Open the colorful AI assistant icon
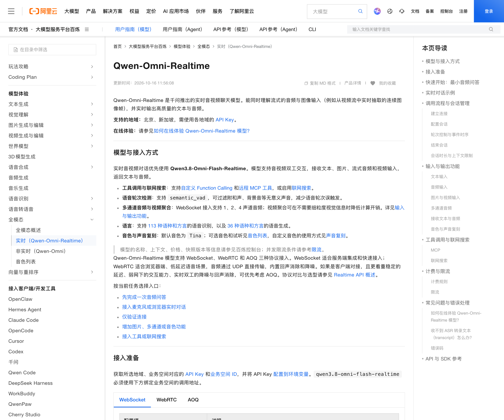The image size is (504, 420). coord(377,11)
